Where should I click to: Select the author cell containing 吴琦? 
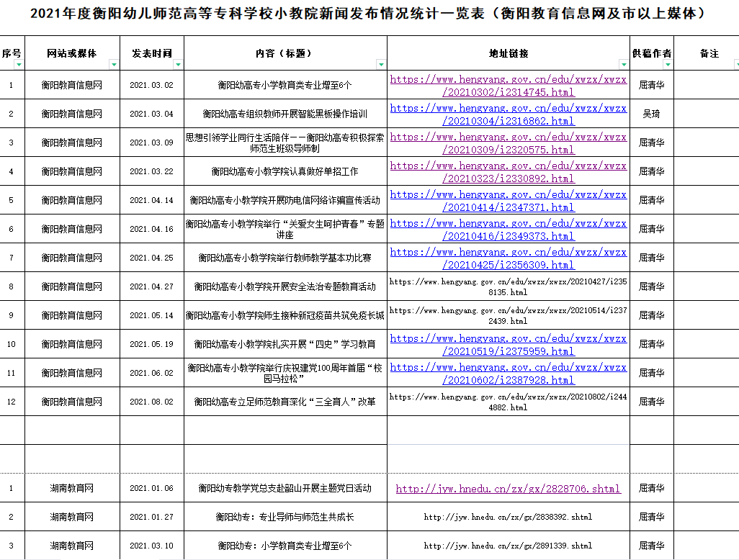click(x=651, y=114)
